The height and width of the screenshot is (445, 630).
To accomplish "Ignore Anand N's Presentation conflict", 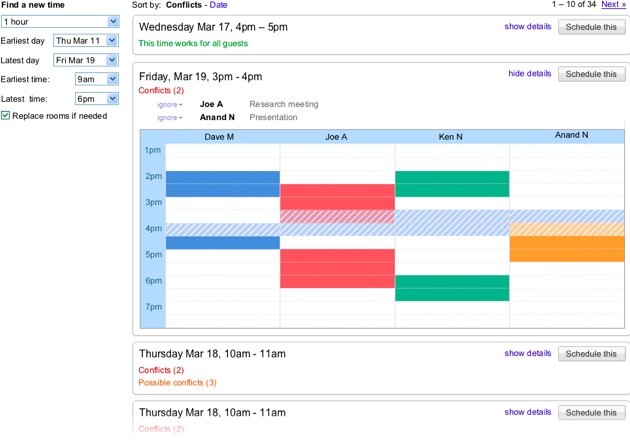I will click(169, 118).
